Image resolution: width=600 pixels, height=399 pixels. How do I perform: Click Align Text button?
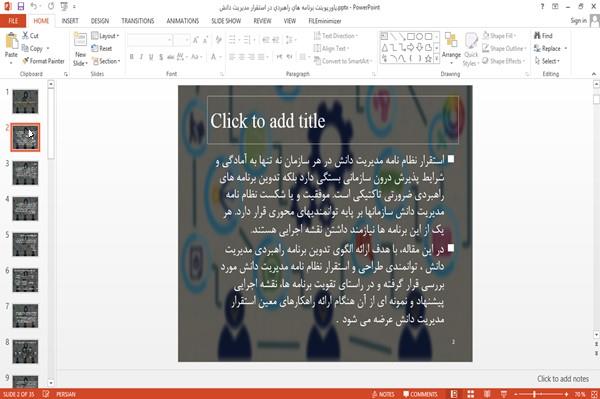[331, 48]
